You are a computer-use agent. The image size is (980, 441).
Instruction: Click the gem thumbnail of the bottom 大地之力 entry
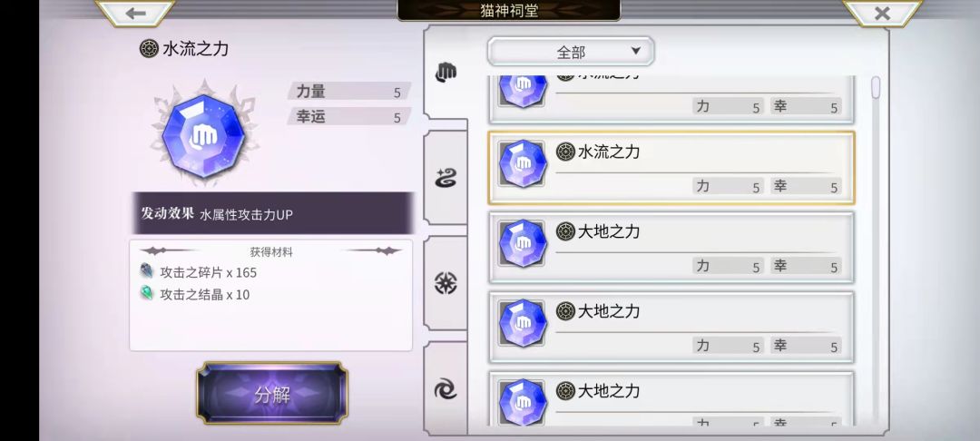click(x=523, y=402)
